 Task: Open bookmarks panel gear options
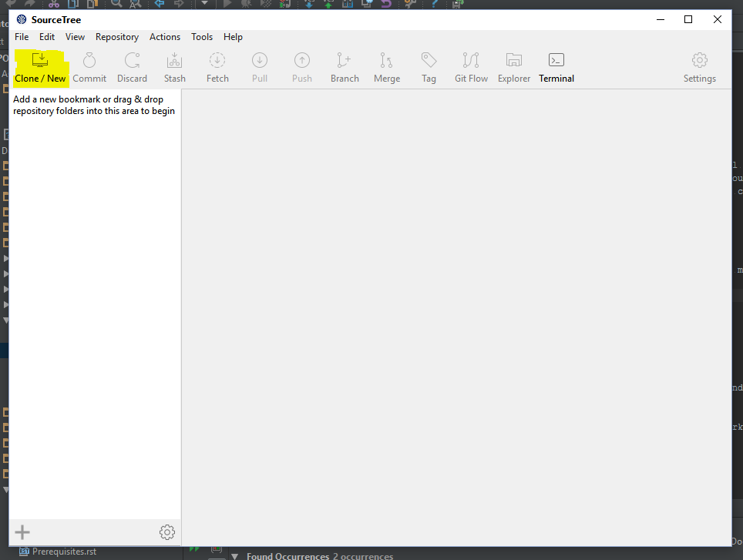tap(166, 532)
